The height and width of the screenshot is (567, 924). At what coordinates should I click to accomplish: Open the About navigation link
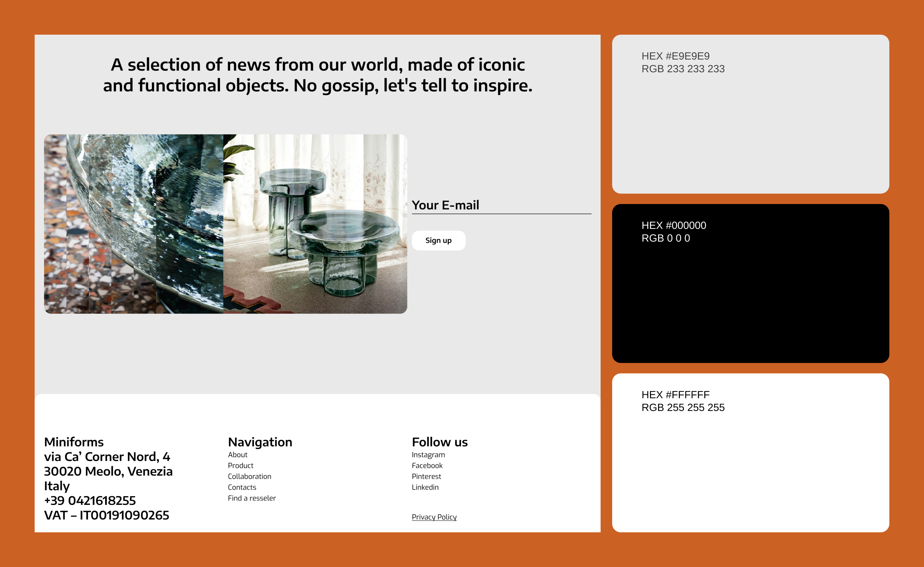pyautogui.click(x=237, y=454)
